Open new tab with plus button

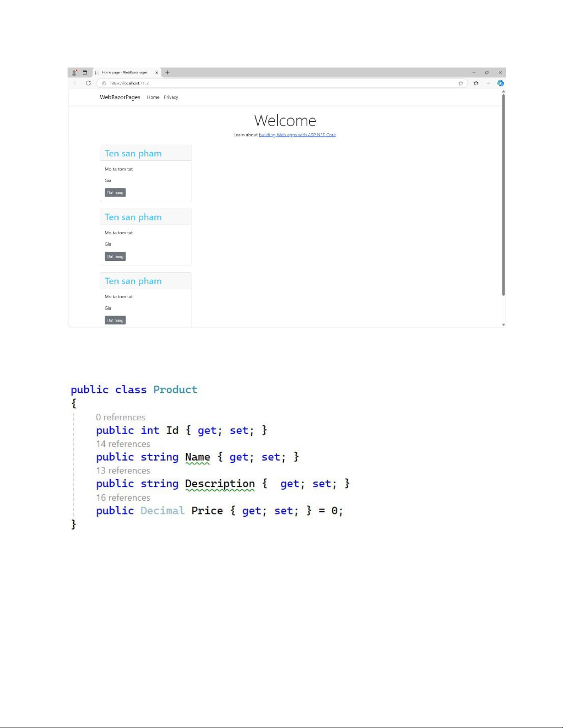167,73
